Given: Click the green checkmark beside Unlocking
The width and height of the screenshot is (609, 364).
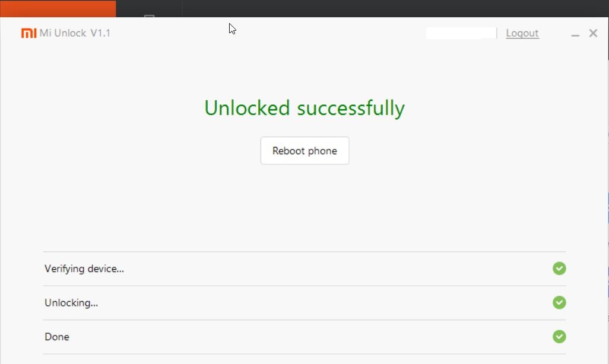Looking at the screenshot, I should tap(559, 302).
